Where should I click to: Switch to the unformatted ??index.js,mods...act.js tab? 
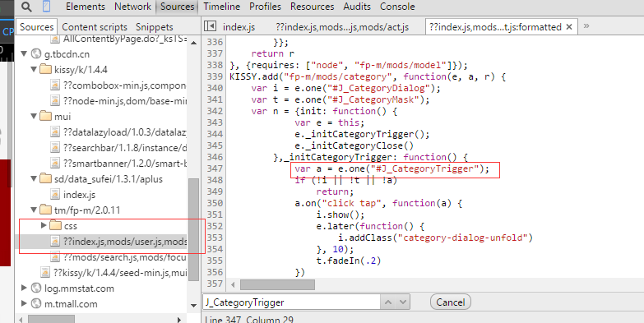342,27
